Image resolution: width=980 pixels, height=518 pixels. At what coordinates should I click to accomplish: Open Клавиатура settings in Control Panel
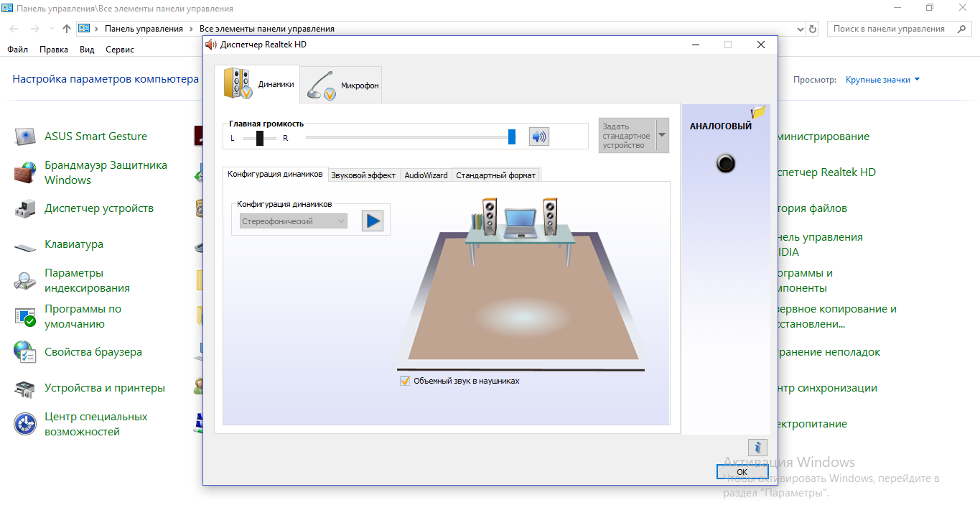click(59, 244)
